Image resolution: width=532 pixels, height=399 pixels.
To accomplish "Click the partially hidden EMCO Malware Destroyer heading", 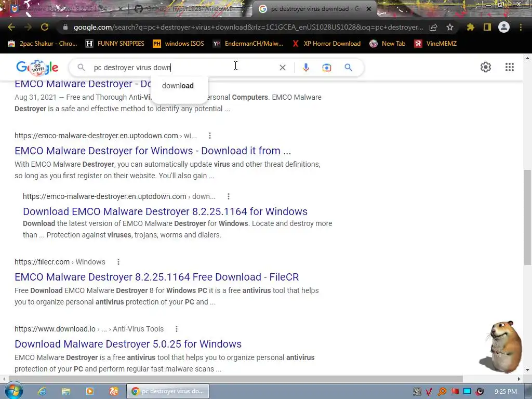I will [83, 84].
